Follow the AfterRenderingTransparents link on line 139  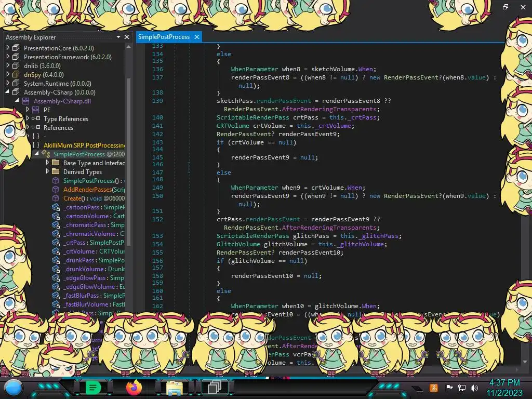click(329, 109)
